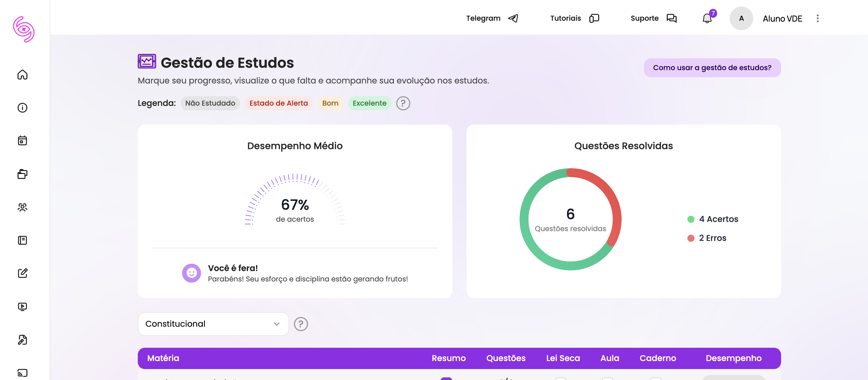Open 'Como usar a gestão de estudos?' link
Viewport: 868px width, 380px height.
click(712, 67)
